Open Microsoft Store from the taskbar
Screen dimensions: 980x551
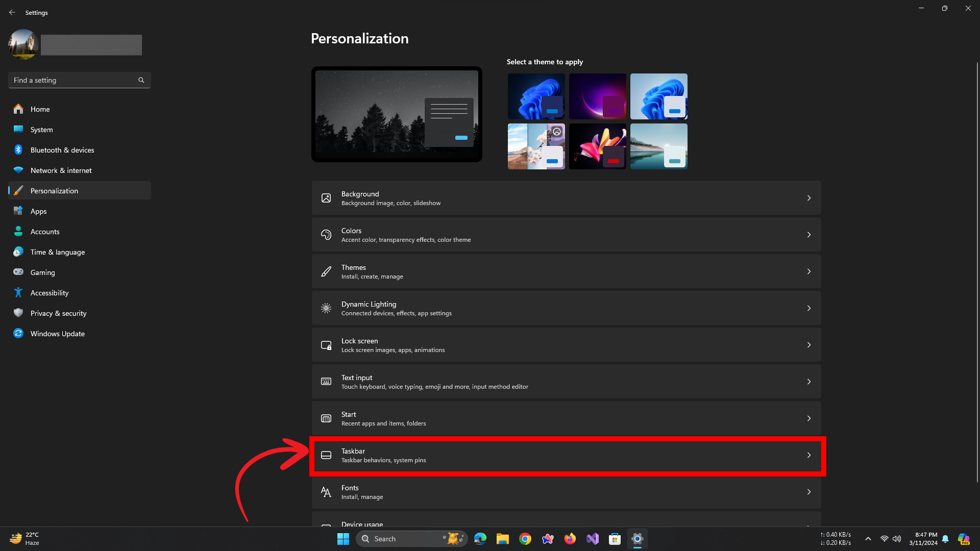pos(615,539)
